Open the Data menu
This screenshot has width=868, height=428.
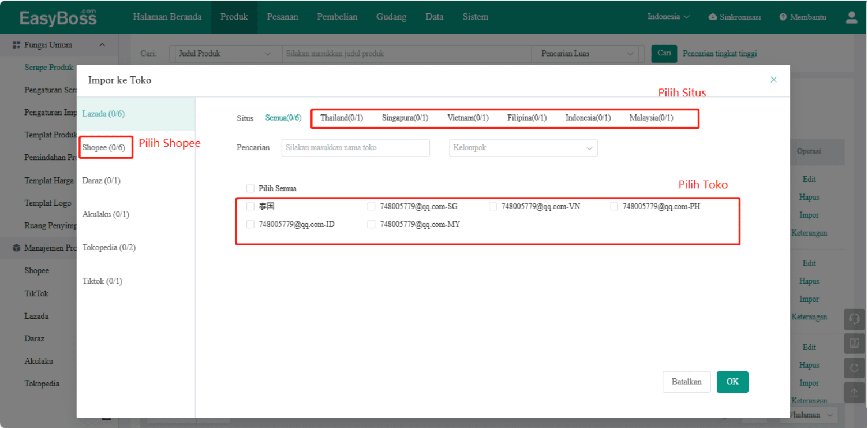click(435, 17)
